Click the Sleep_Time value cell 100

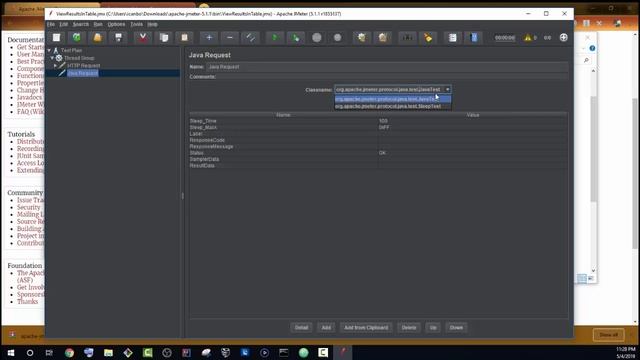(x=473, y=121)
